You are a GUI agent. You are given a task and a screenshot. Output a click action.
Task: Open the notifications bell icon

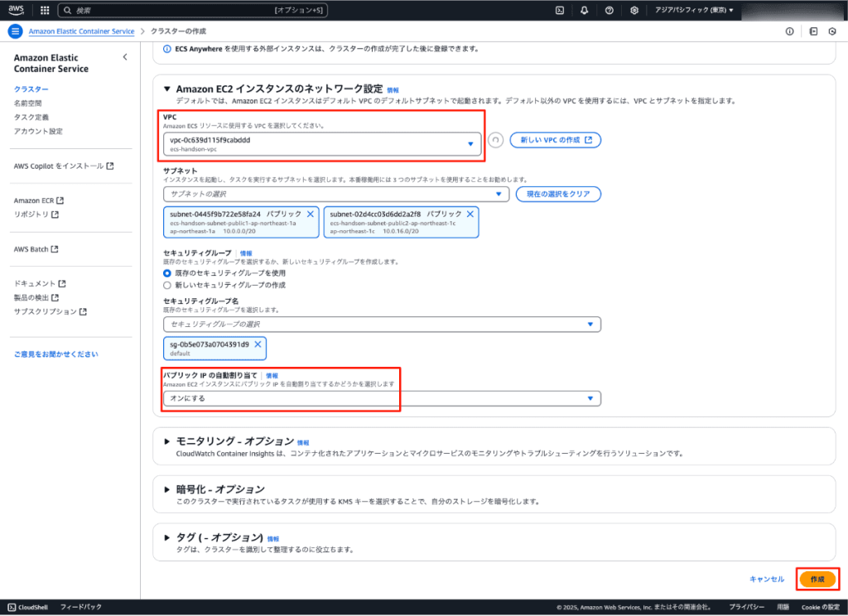(x=585, y=11)
